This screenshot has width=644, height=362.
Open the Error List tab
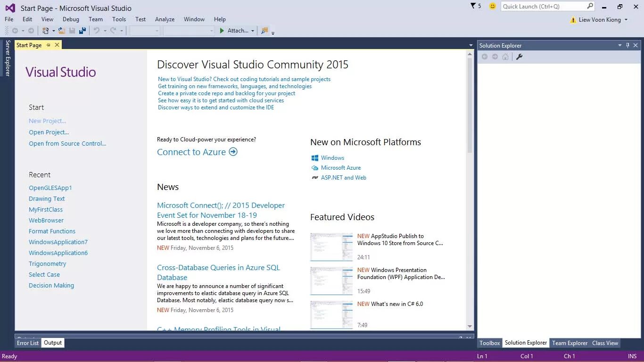click(28, 343)
